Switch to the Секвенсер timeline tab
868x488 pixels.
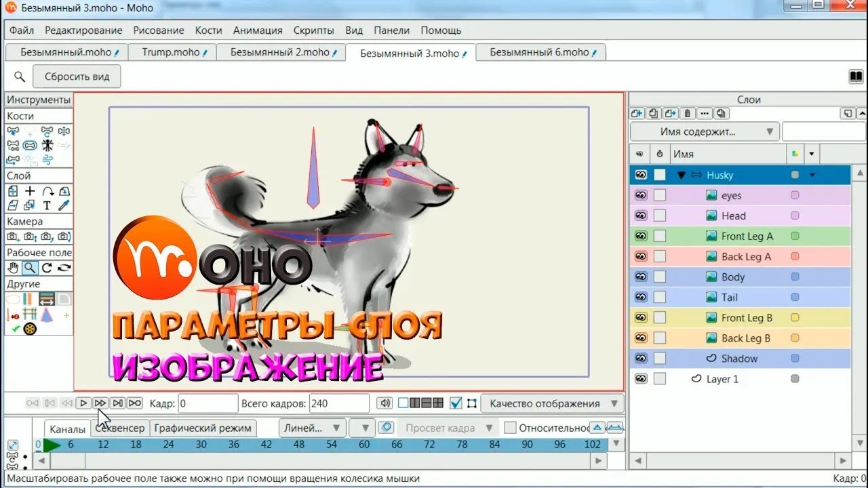coord(120,428)
